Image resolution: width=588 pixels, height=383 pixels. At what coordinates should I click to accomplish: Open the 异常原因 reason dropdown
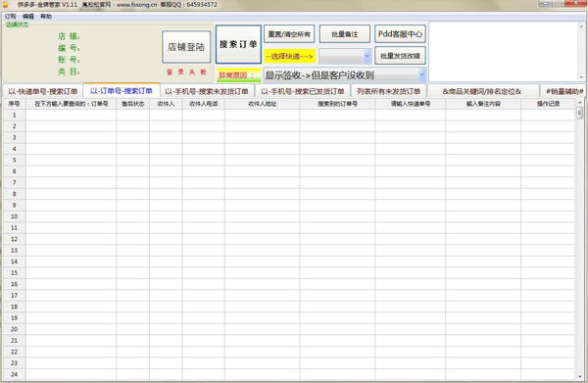tap(345, 75)
